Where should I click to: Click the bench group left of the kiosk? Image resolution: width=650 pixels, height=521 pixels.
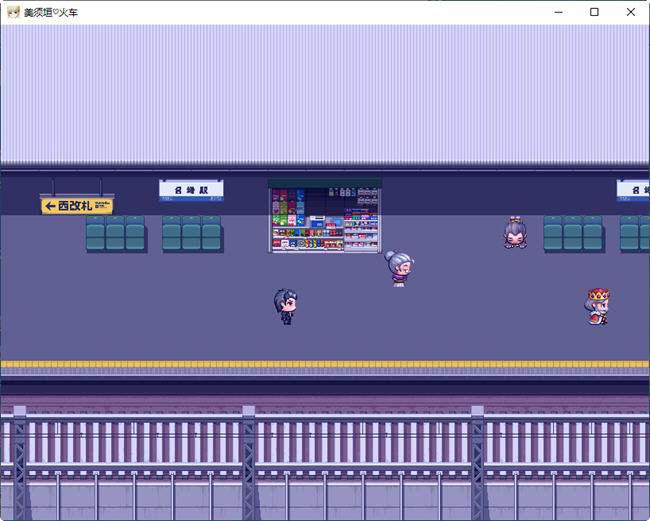click(x=192, y=233)
